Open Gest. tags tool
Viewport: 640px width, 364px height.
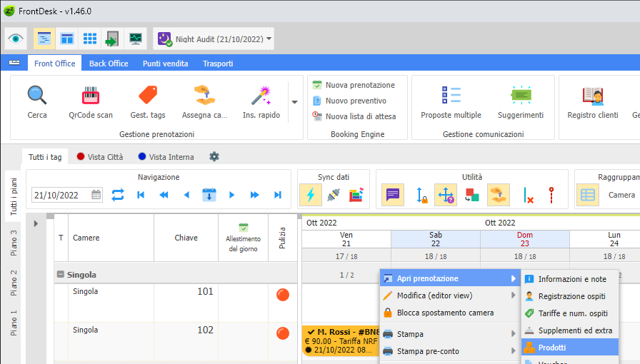[148, 101]
